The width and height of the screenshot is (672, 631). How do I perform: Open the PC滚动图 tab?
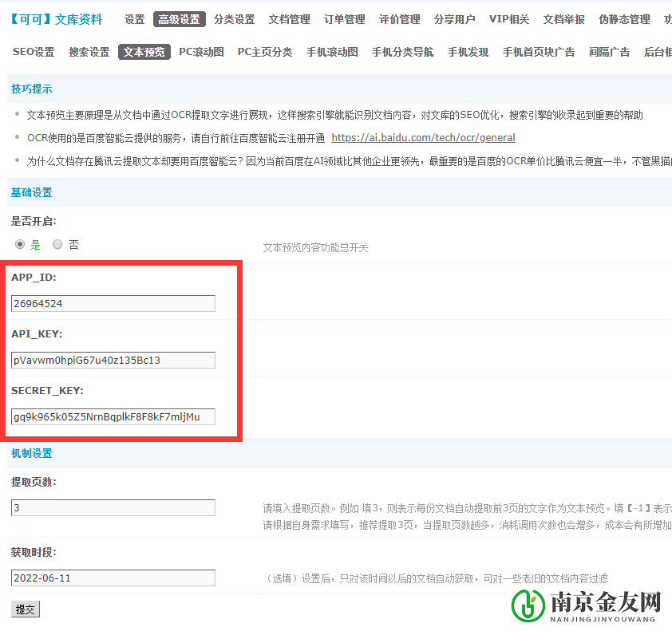200,51
